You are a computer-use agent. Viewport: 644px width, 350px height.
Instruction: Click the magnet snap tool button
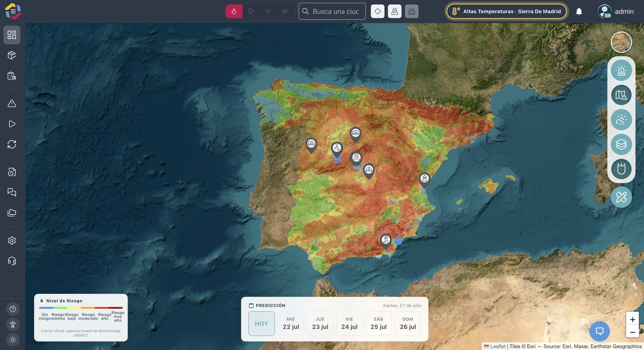click(621, 169)
